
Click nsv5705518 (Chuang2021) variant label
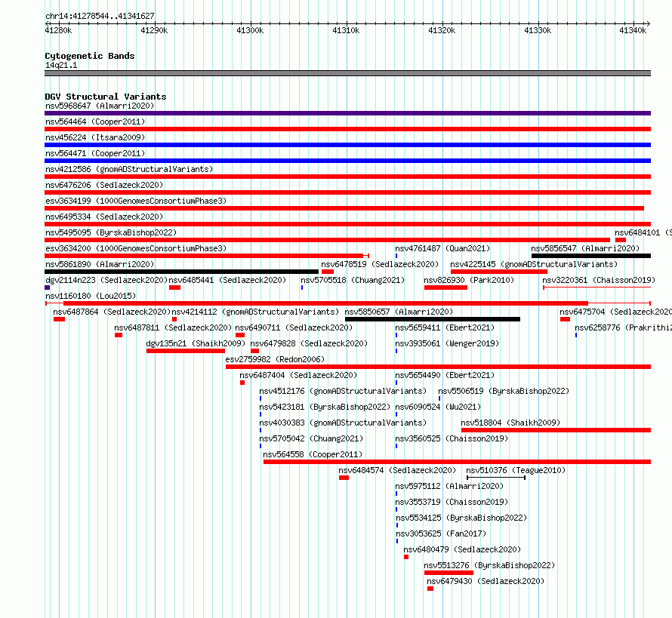(353, 280)
